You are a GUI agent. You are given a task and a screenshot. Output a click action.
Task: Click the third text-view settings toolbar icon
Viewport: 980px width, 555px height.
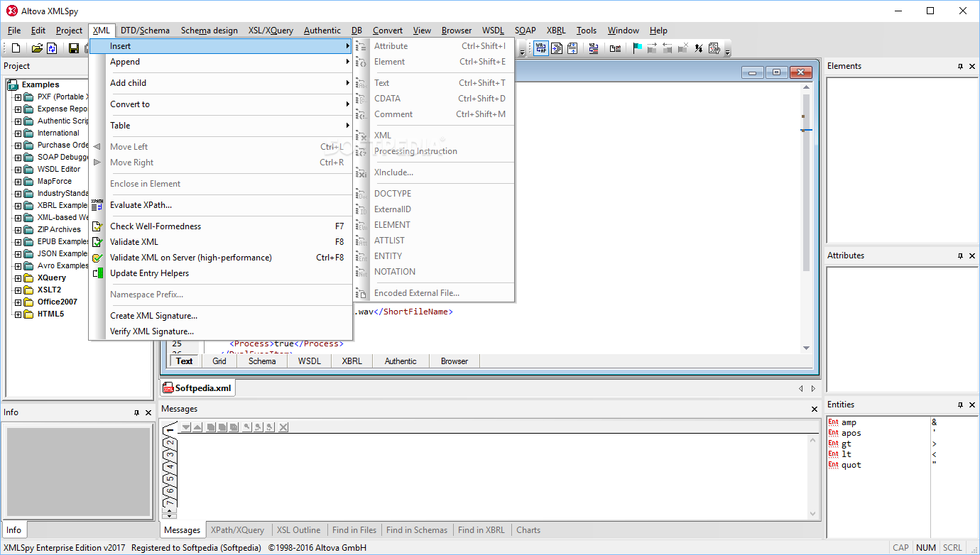coord(572,48)
